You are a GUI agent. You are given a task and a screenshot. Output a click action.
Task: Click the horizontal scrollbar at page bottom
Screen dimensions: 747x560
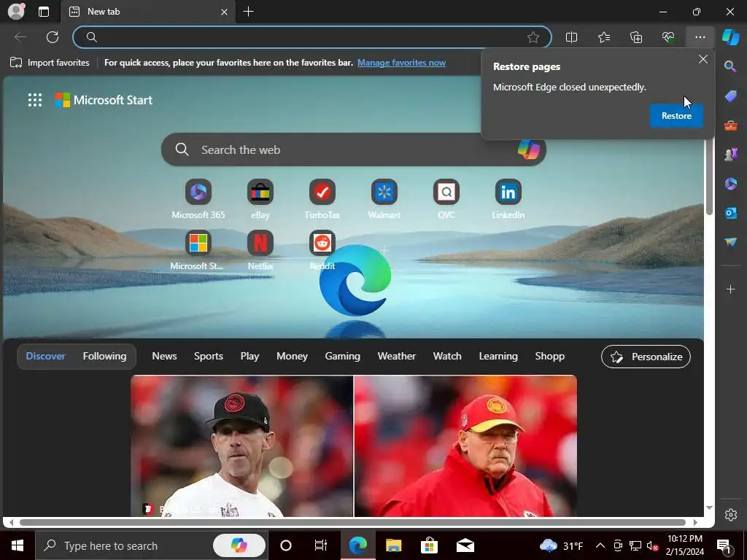[352, 522]
